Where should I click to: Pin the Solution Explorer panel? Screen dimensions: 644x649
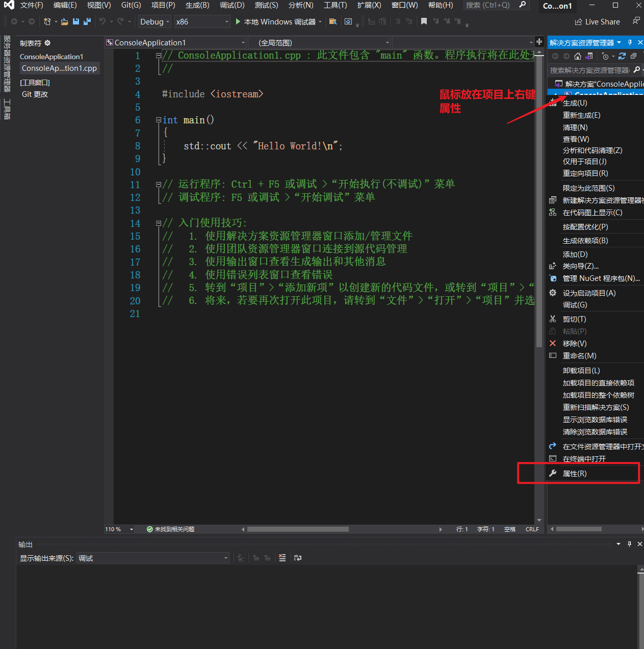630,42
